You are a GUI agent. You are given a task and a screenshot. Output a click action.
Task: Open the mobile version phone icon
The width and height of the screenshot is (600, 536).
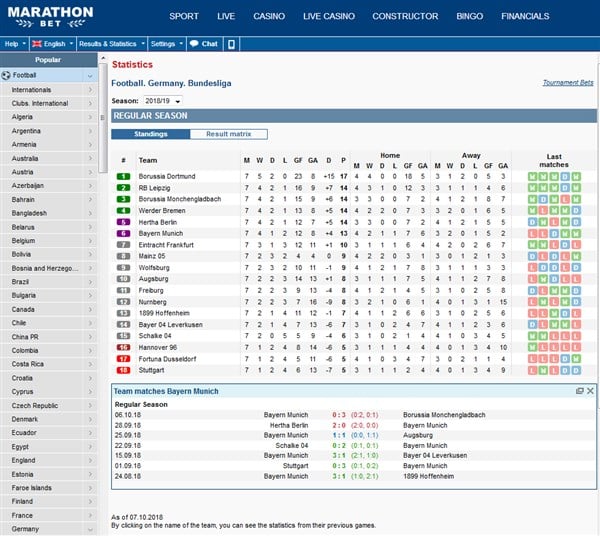tap(231, 44)
